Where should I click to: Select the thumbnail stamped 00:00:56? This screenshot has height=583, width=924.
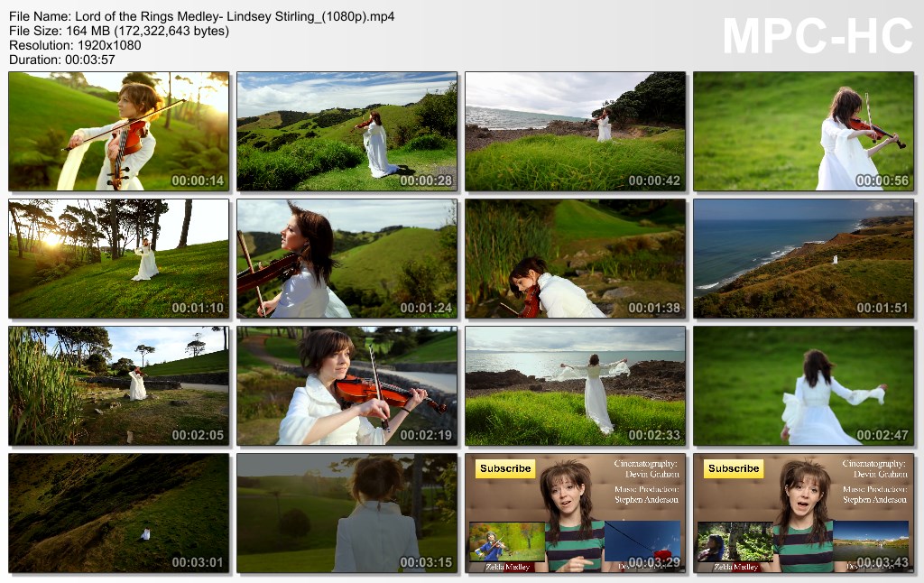[x=804, y=132]
